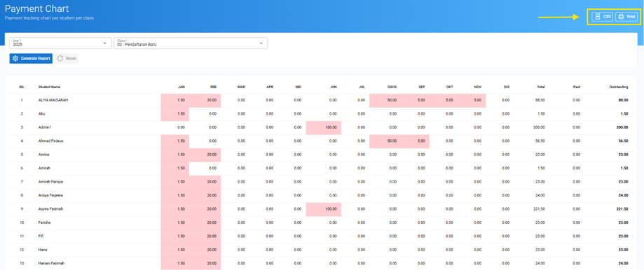Click ALIYA MAISARAH's FEB cell showing 20.00

coord(205,101)
